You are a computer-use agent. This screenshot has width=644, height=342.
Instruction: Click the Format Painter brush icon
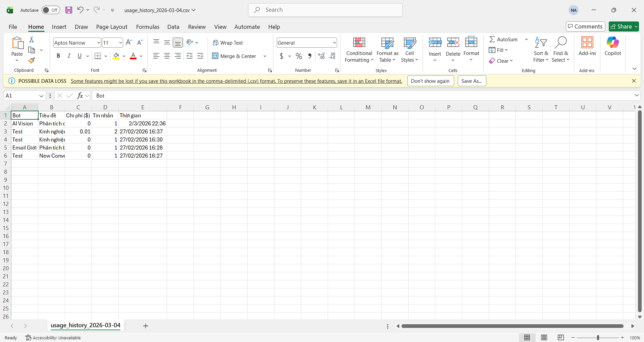click(32, 61)
